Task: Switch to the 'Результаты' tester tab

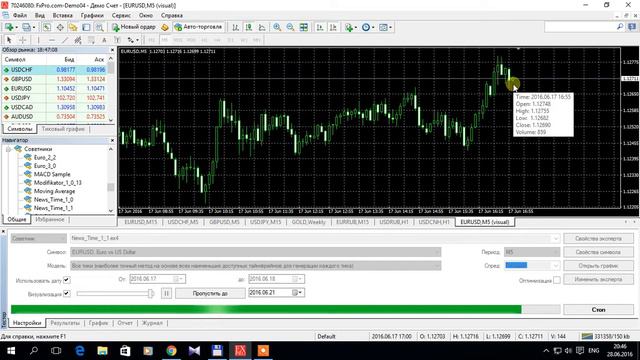Action: (65, 323)
